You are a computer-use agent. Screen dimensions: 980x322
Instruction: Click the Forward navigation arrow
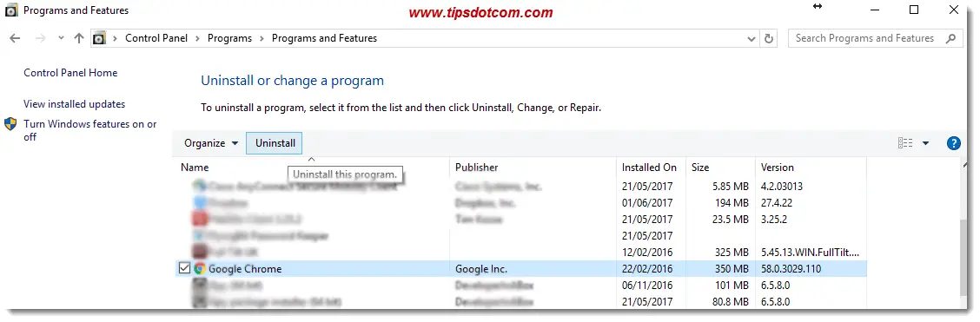coord(41,38)
